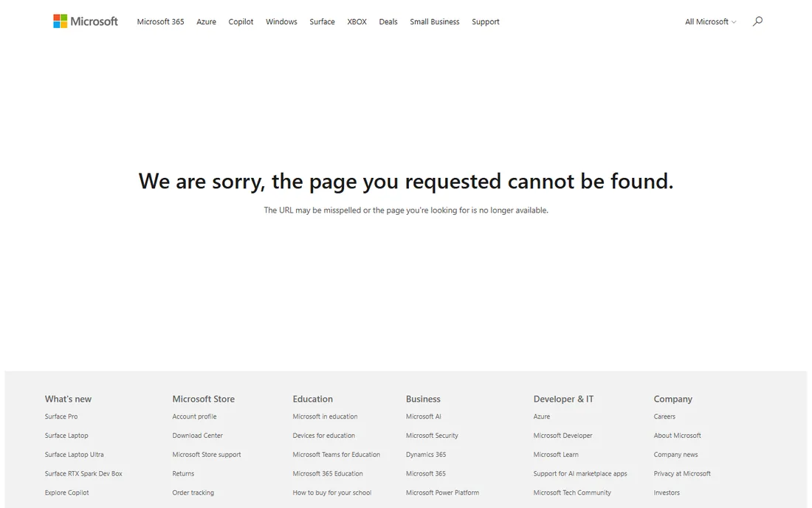Screen dimensions: 812x508
Task: Open Microsoft Tech Community link
Action: 572,492
